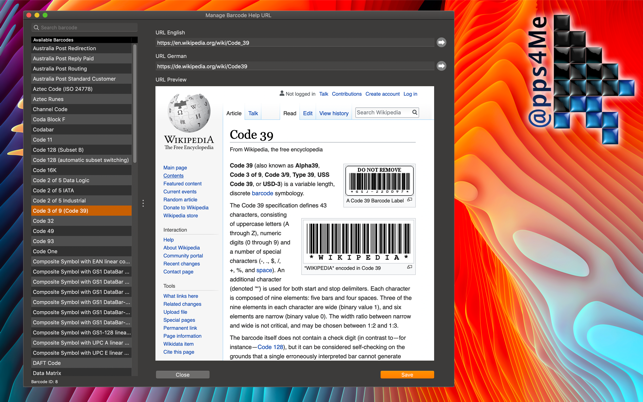Open Featured content sidebar link

(x=182, y=183)
